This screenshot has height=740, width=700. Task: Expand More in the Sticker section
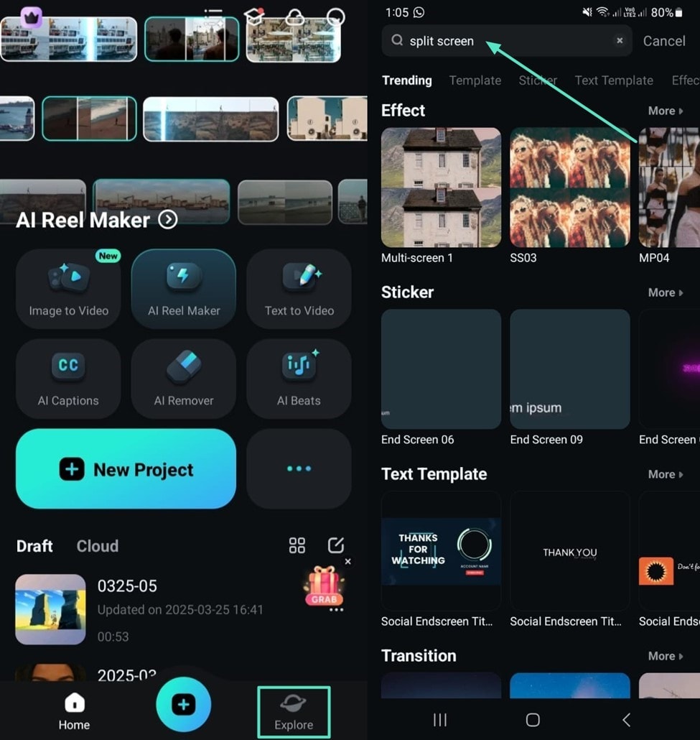point(666,292)
